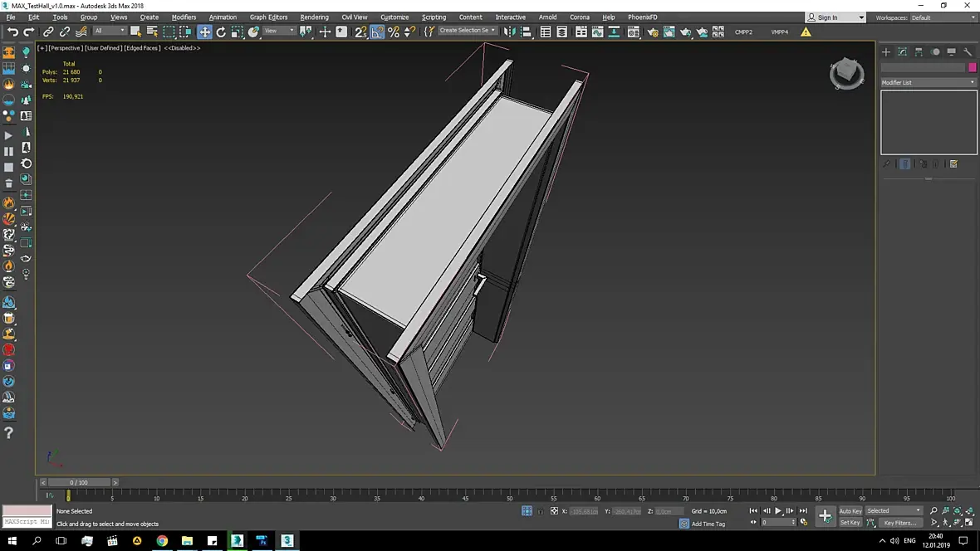Expand the Modifier List dropdown
Viewport: 980px width, 551px height.
coord(929,82)
